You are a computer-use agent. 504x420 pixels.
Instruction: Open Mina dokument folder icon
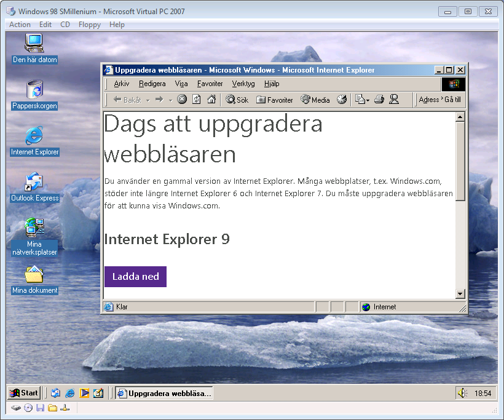pyautogui.click(x=34, y=279)
